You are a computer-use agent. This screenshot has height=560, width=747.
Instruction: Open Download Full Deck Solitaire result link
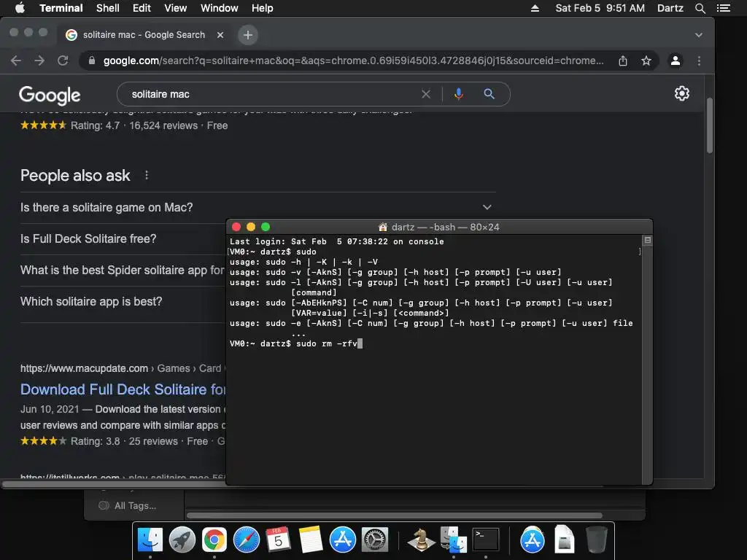pos(123,389)
